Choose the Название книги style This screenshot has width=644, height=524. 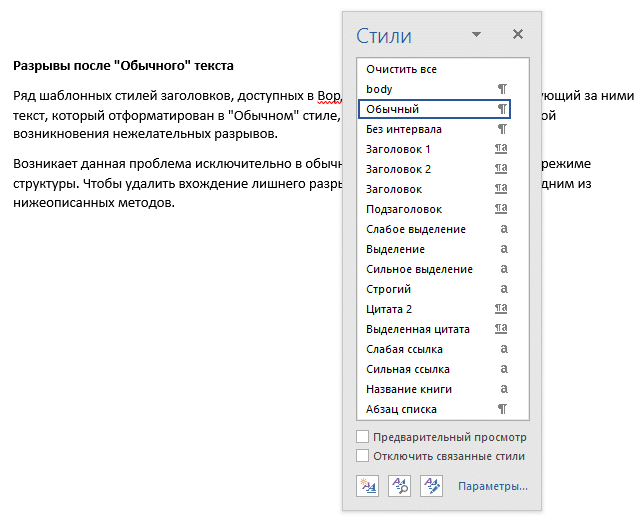409,389
